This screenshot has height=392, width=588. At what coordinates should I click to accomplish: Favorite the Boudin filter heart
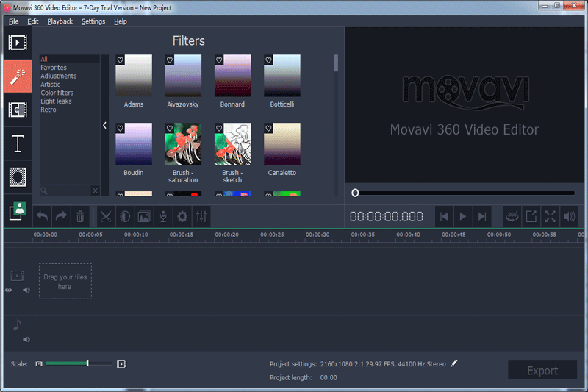[120, 128]
